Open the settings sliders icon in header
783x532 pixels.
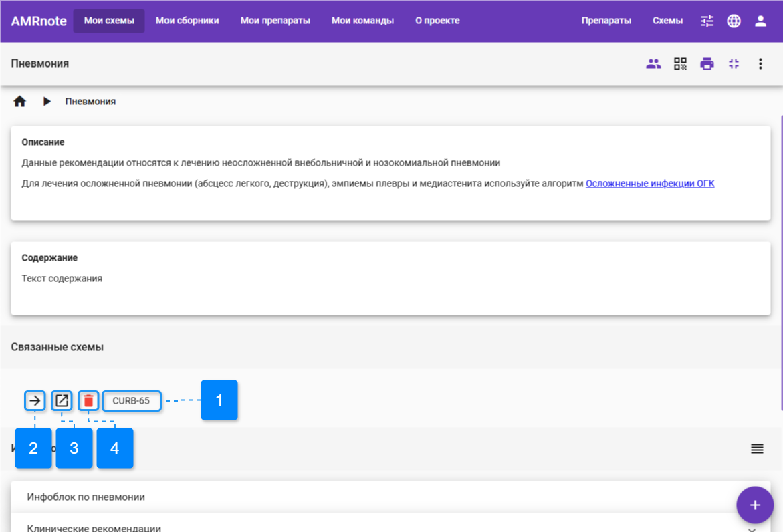click(707, 21)
